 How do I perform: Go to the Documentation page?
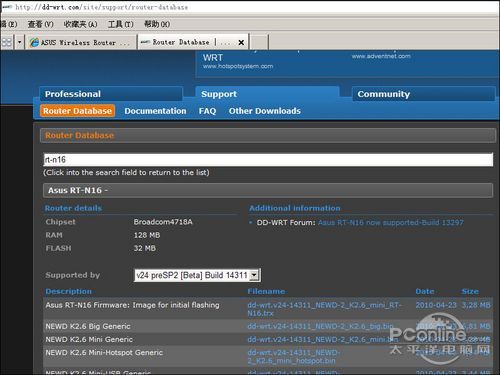click(x=155, y=111)
